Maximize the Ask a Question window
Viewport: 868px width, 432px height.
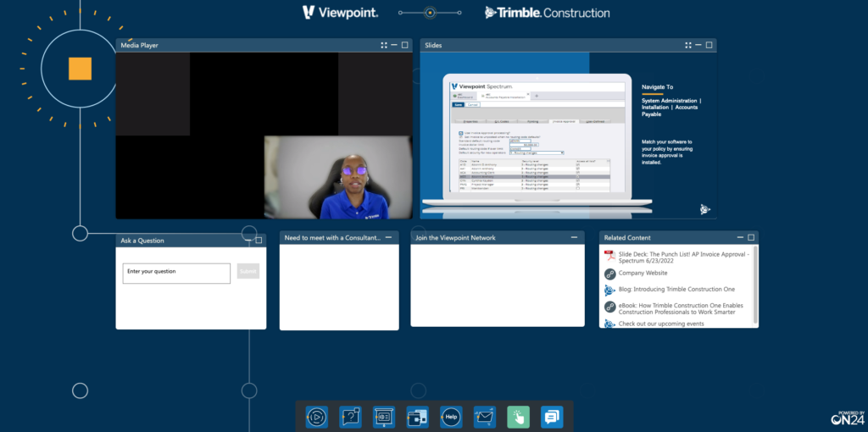pos(259,240)
